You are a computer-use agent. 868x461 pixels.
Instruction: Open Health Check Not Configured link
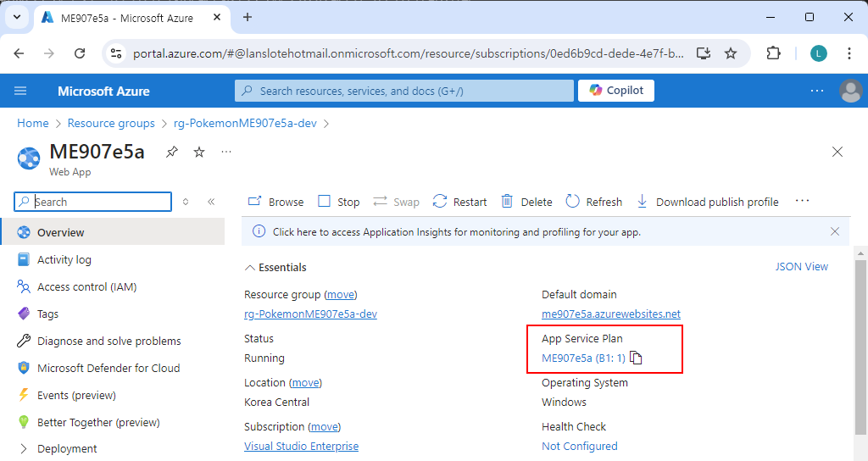[x=580, y=446]
